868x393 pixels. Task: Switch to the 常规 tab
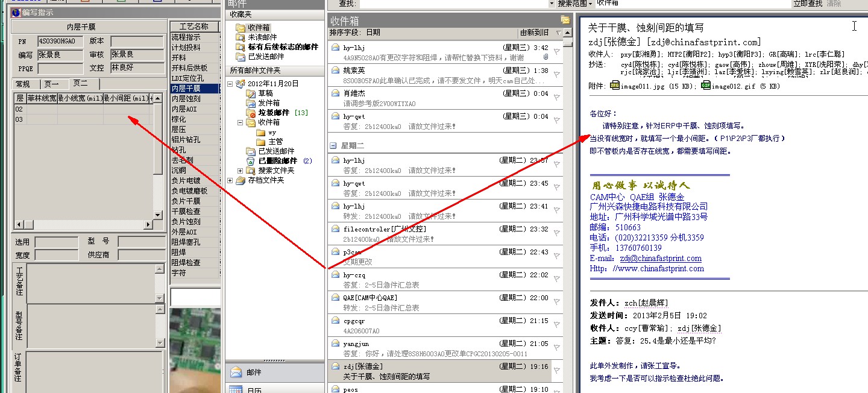[x=22, y=84]
